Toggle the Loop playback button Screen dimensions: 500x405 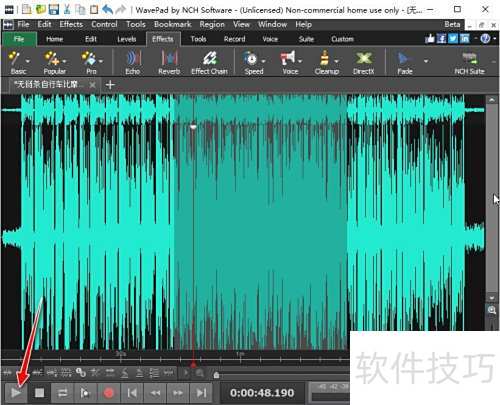coord(62,393)
